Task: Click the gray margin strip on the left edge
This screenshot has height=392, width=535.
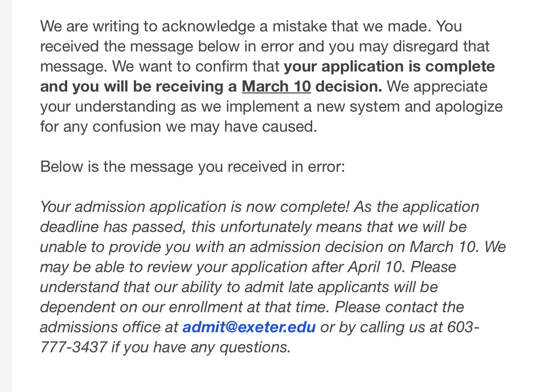Action: point(6,196)
